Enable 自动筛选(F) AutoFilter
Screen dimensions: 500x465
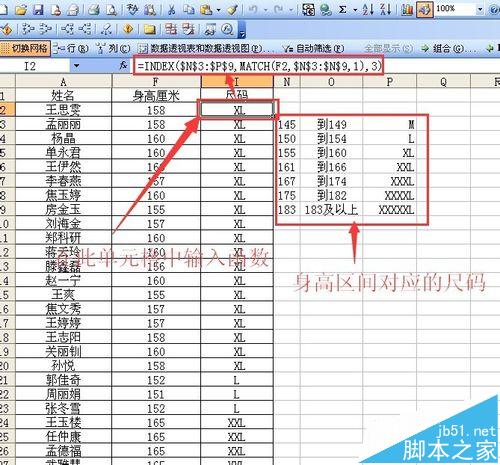(313, 49)
